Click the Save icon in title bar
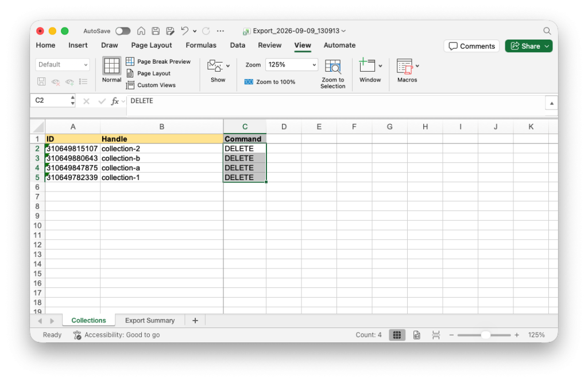 (156, 31)
